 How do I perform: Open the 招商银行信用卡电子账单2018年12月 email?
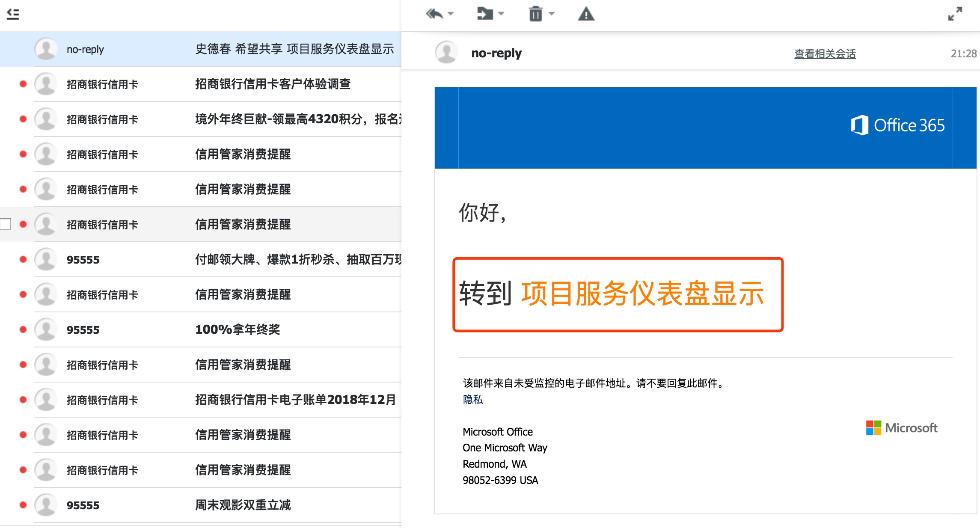pos(200,400)
